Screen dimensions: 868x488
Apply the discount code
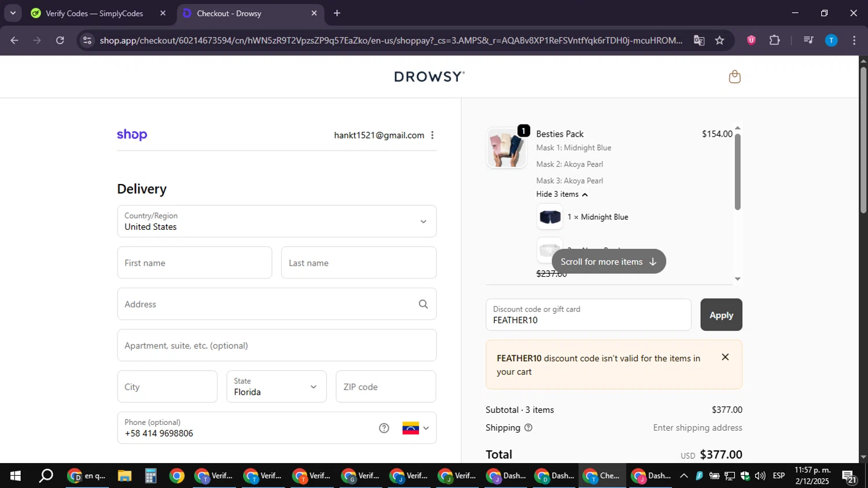[721, 315]
